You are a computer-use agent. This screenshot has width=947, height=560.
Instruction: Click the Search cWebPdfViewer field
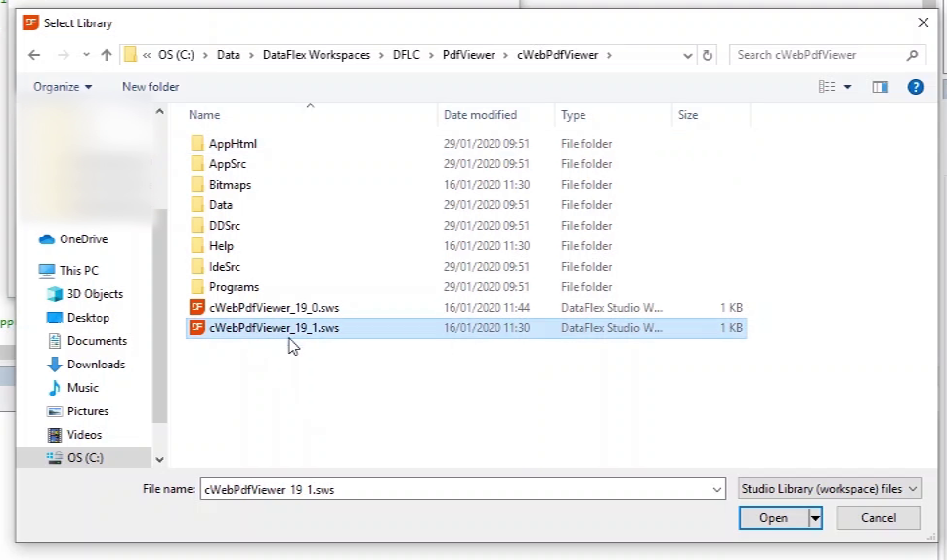817,55
